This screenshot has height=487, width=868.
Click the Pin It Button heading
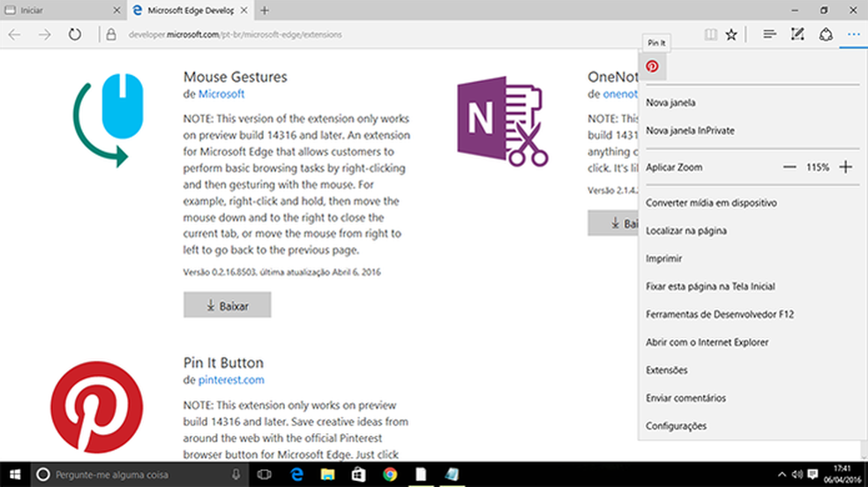tap(224, 363)
